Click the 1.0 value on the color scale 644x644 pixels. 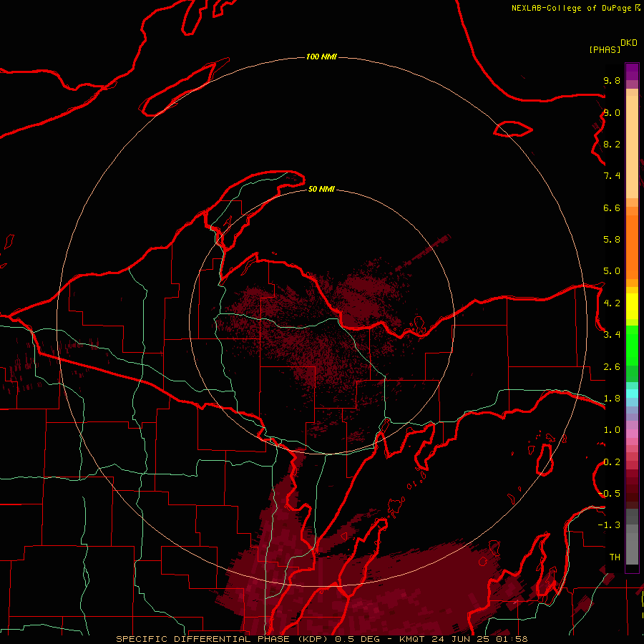612,430
